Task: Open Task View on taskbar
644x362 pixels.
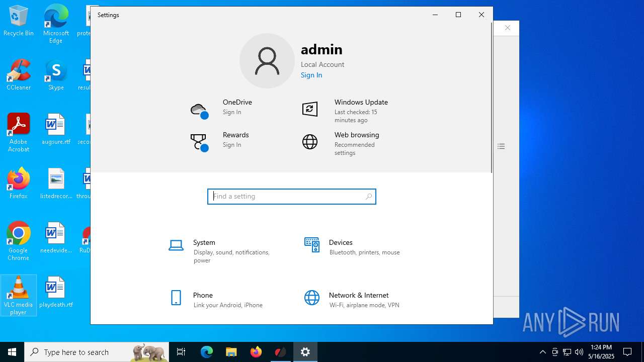Action: 181,352
